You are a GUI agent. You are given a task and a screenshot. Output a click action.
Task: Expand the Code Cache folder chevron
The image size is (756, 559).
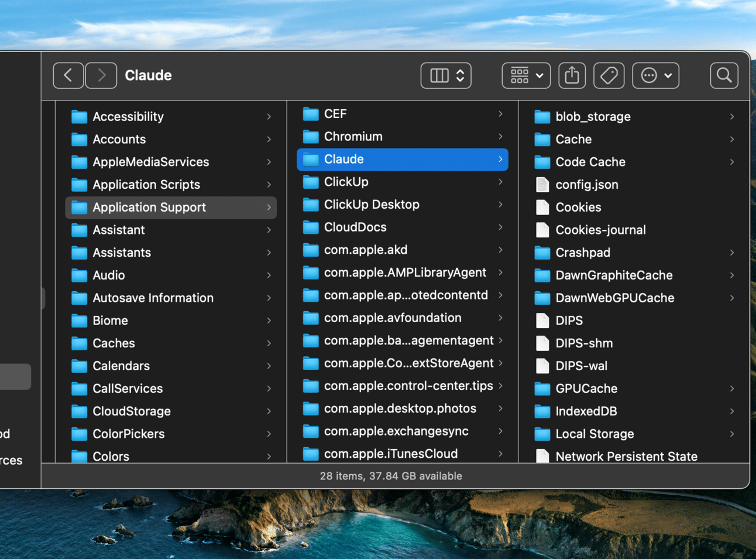click(x=732, y=162)
